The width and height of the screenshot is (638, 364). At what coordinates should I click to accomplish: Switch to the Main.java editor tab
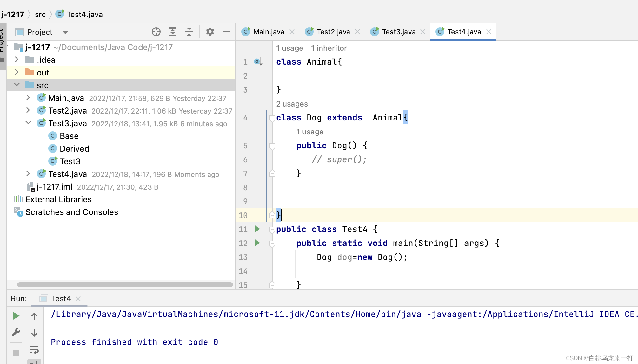coord(269,32)
